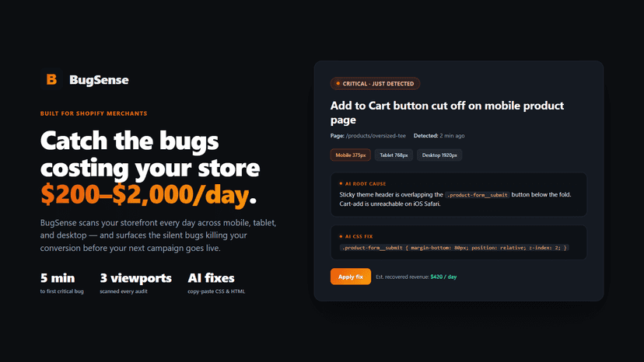Screen dimensions: 644x362
Task: Click the 'scanned every audit' caption
Action: pyautogui.click(x=124, y=291)
